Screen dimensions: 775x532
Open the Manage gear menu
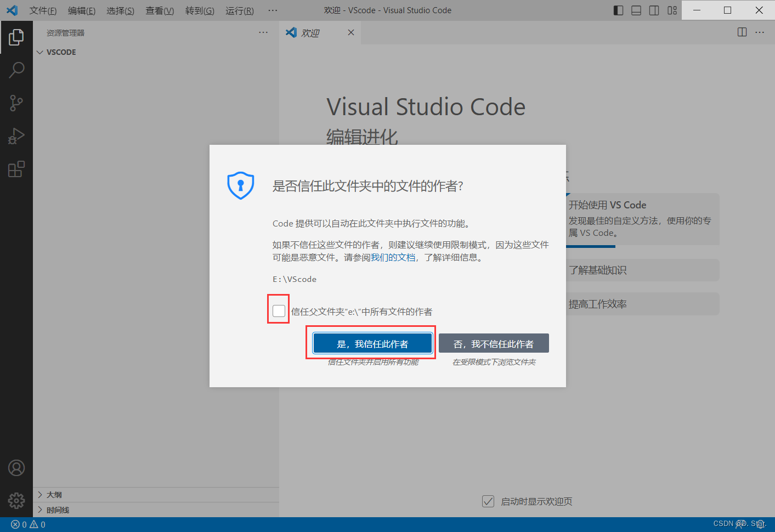(16, 500)
